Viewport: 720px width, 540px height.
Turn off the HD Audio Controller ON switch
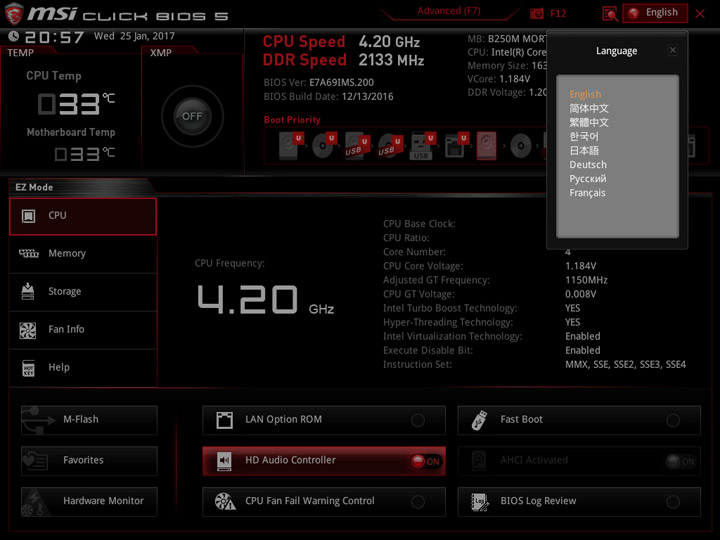pos(426,461)
